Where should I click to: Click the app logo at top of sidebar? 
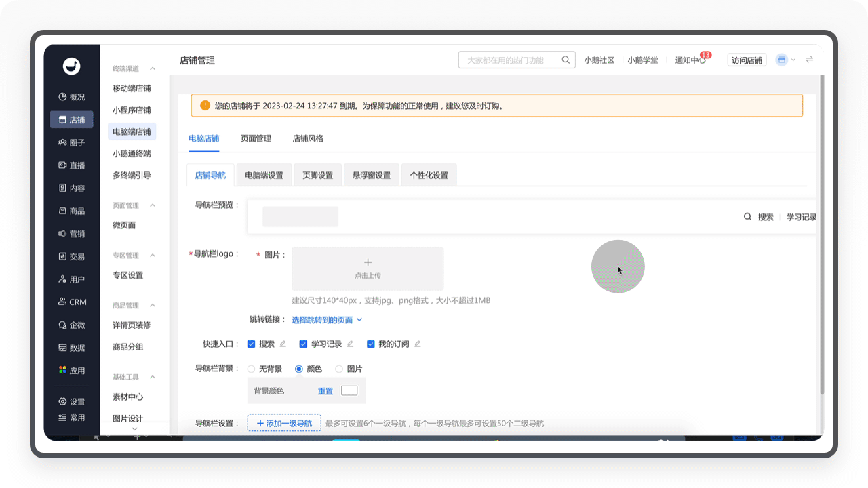pos(72,66)
